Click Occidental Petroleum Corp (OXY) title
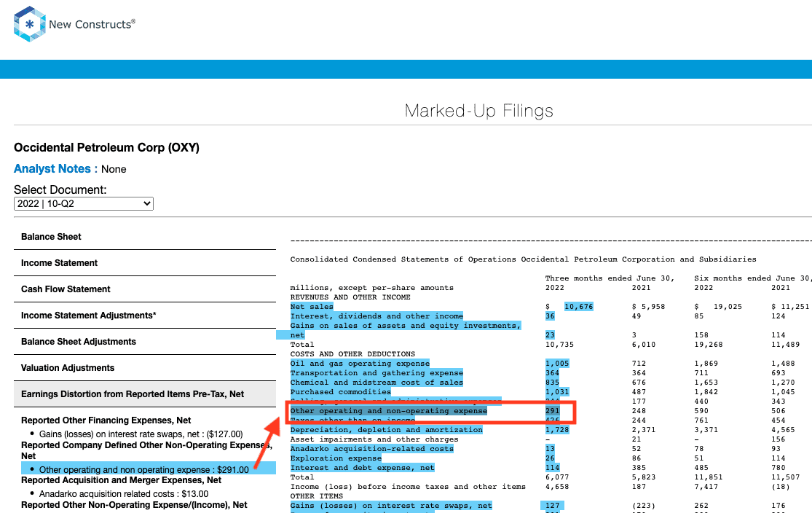Image resolution: width=812 pixels, height=513 pixels. pyautogui.click(x=106, y=148)
